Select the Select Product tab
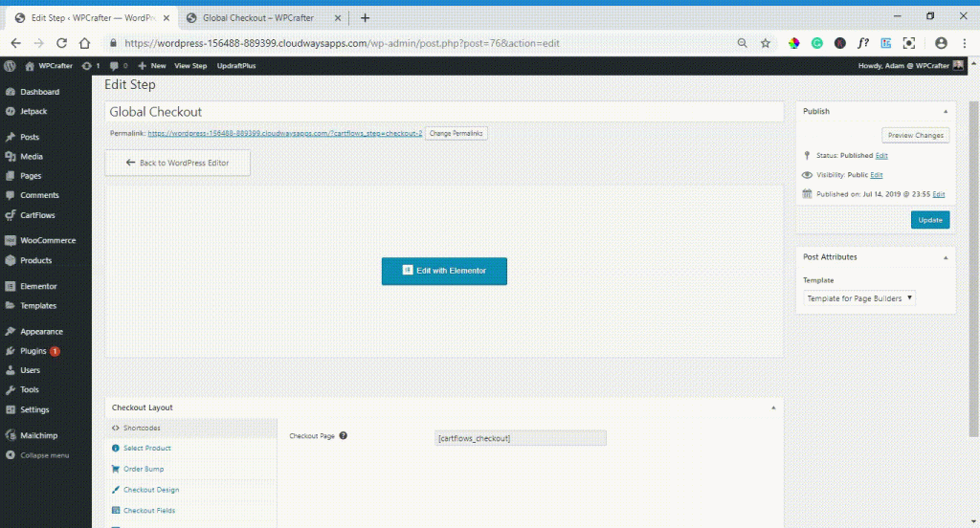 191,448
